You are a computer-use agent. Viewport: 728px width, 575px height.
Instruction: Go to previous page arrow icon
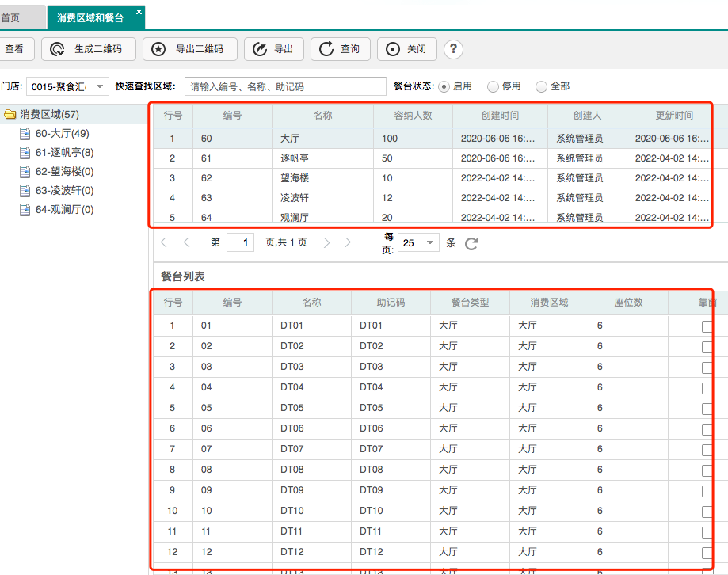[x=186, y=243]
